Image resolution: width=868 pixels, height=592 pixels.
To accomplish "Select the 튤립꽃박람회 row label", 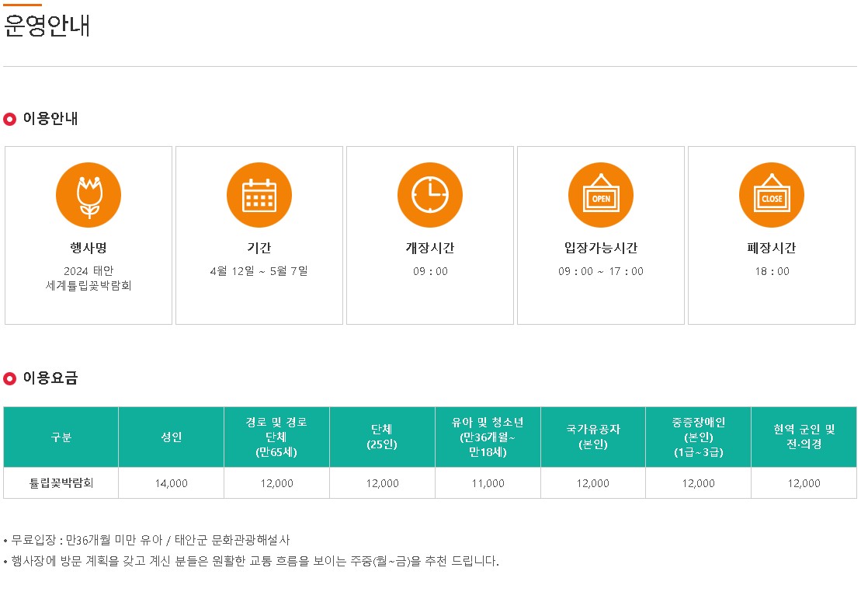I will [x=61, y=483].
